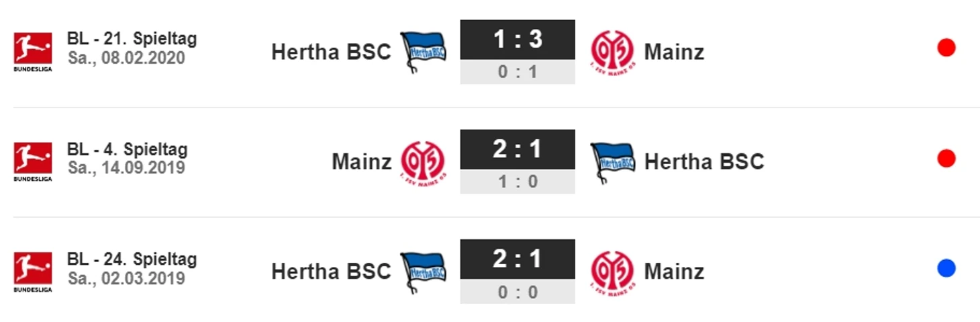Click red result dot for 14.09.2019 match

(x=946, y=159)
